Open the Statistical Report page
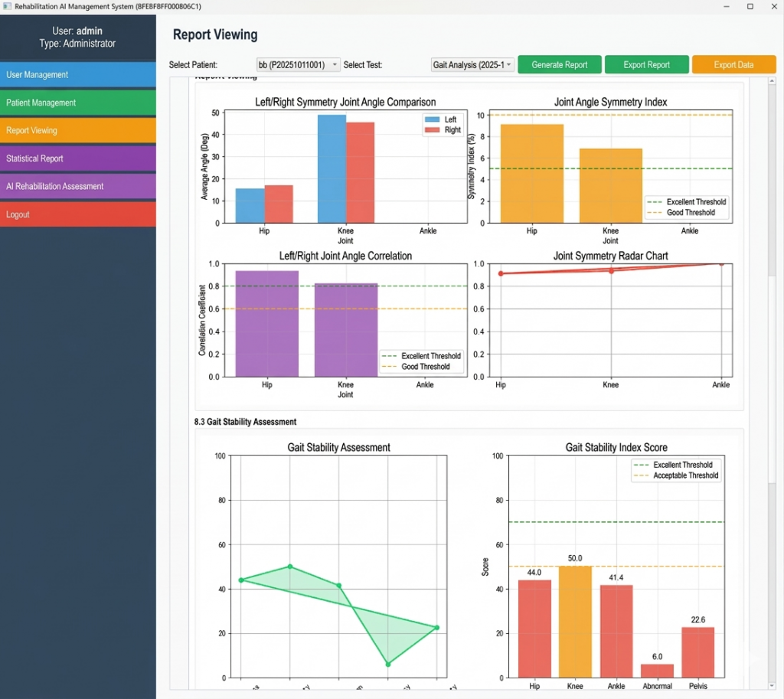784x699 pixels. point(78,158)
